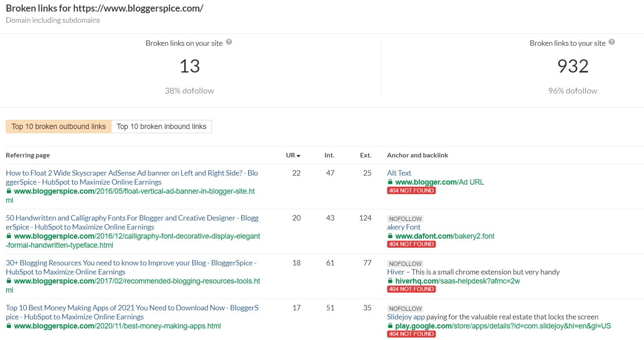Click the 932 broken inbound links count
This screenshot has width=644, height=340.
(573, 66)
